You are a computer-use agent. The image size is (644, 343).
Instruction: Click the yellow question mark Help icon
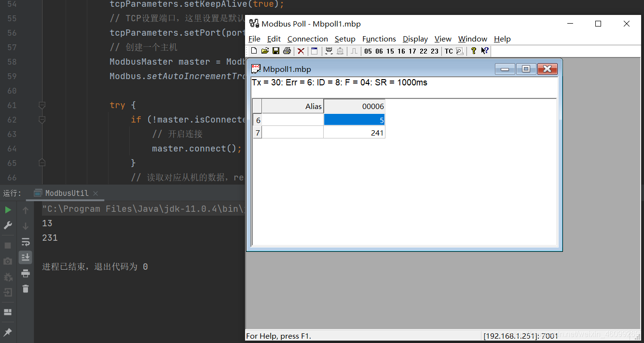coord(474,51)
